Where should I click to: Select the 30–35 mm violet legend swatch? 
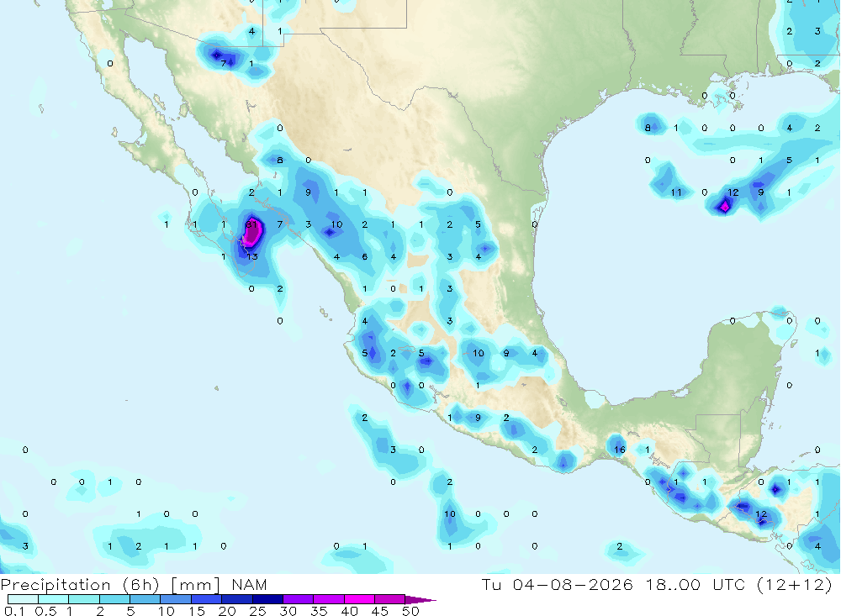[298, 599]
